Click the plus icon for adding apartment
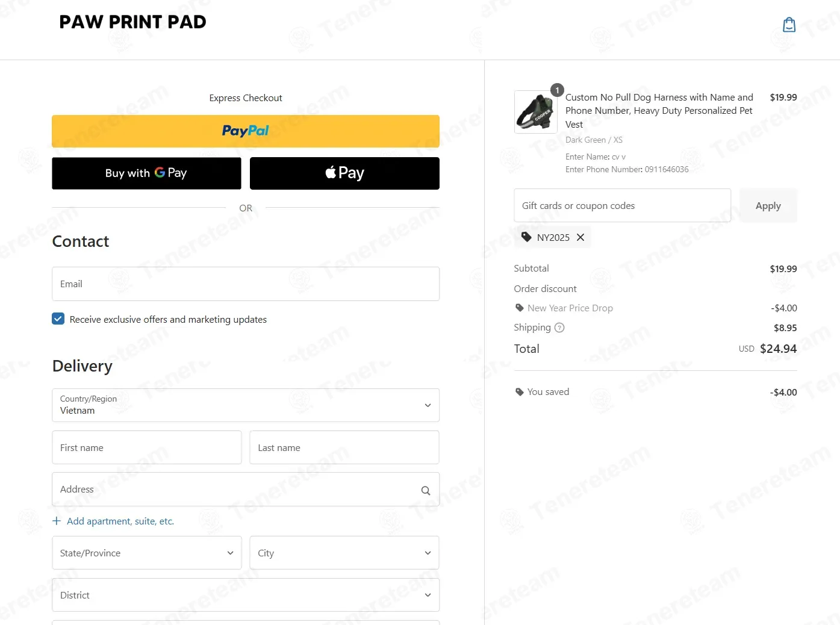Screen dimensions: 840x625 [57, 521]
